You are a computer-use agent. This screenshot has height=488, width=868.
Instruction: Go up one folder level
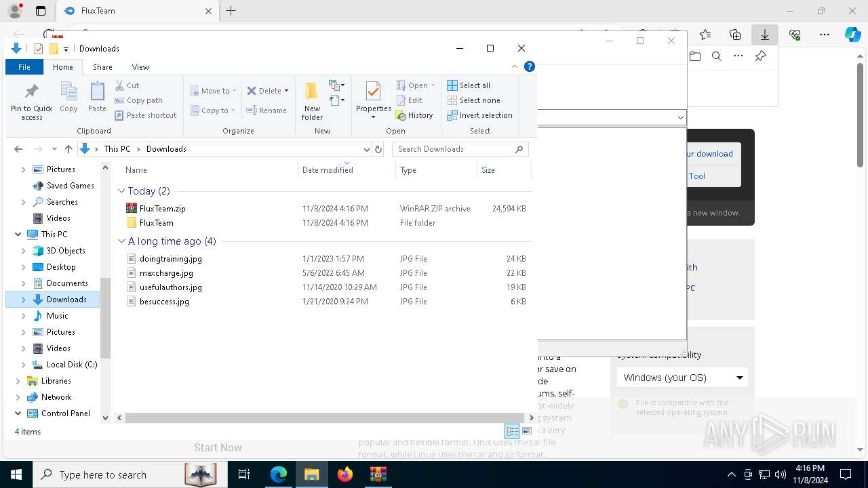click(68, 149)
